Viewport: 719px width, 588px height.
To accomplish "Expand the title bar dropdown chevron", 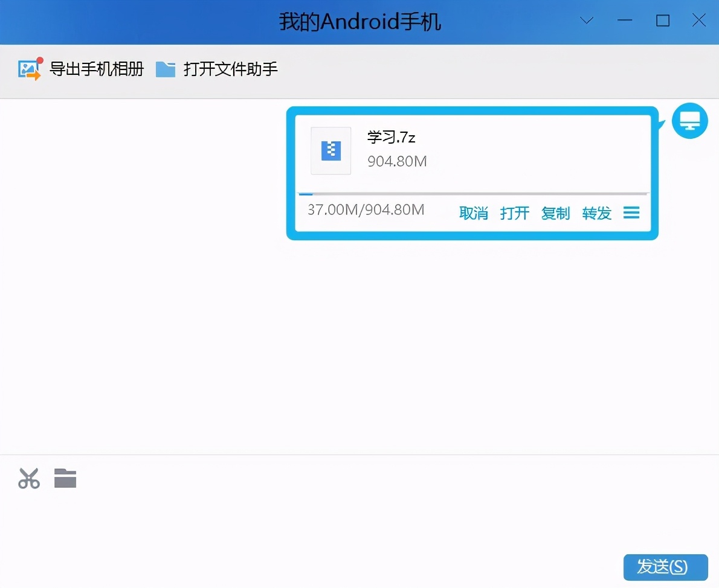I will coord(586,20).
